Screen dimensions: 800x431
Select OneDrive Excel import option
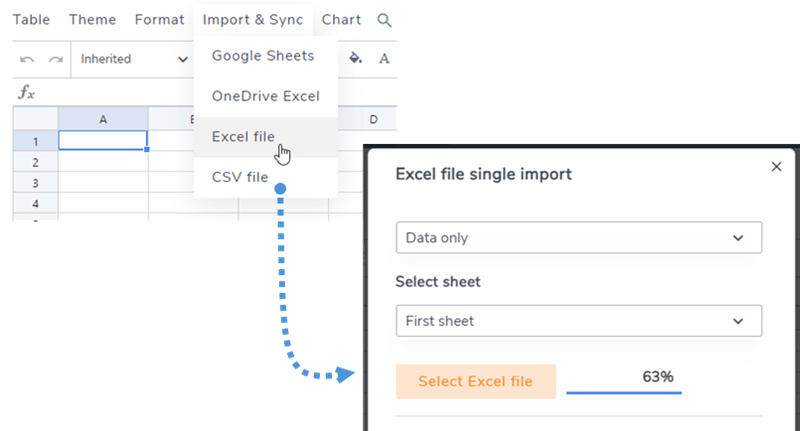point(265,97)
